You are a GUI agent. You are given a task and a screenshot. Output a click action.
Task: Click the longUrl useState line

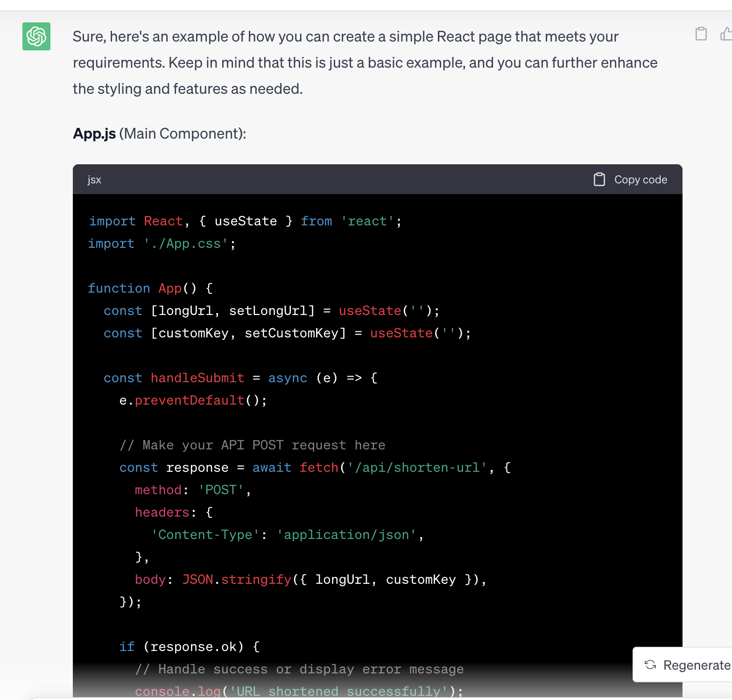[x=271, y=311]
